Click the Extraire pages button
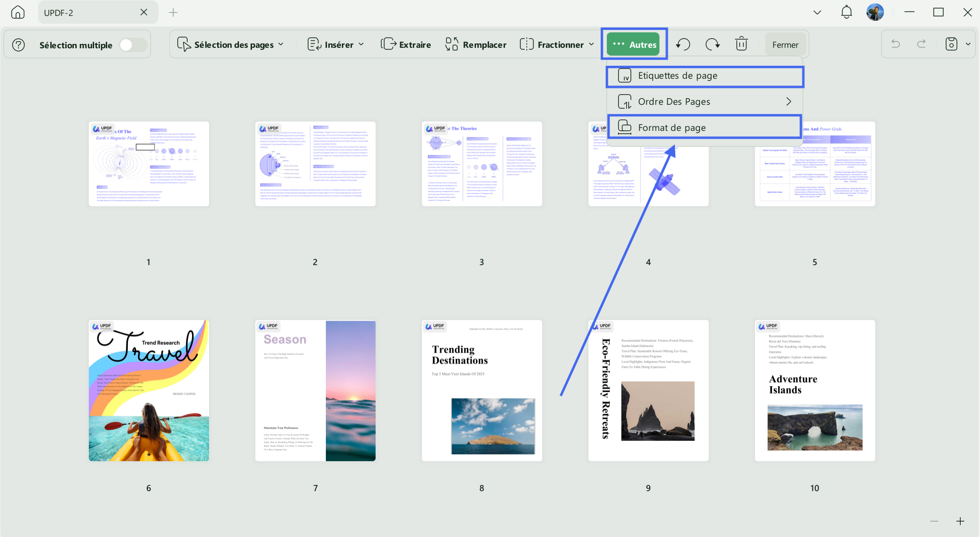Image resolution: width=980 pixels, height=537 pixels. tap(406, 45)
